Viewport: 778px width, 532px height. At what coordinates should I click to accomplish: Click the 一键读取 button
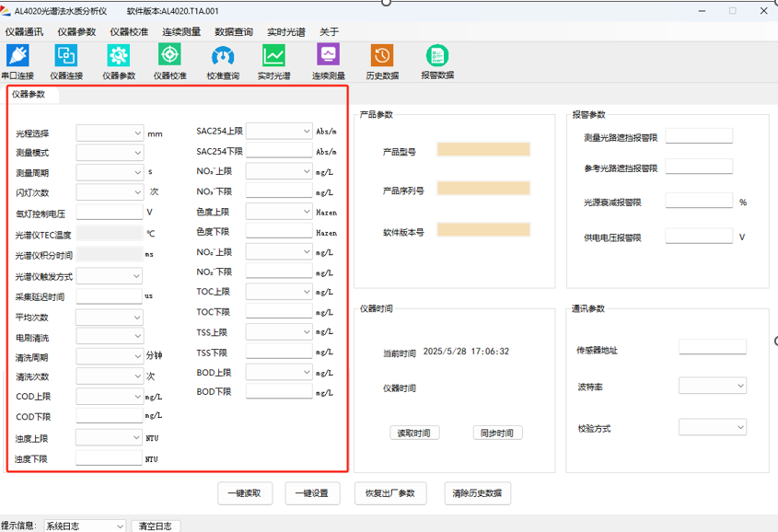pyautogui.click(x=245, y=493)
